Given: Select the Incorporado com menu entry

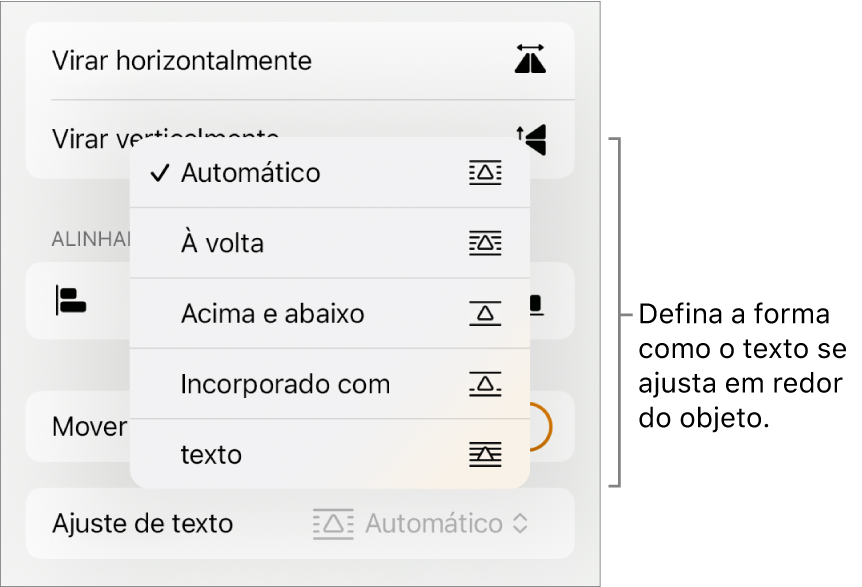Looking at the screenshot, I should 285,384.
